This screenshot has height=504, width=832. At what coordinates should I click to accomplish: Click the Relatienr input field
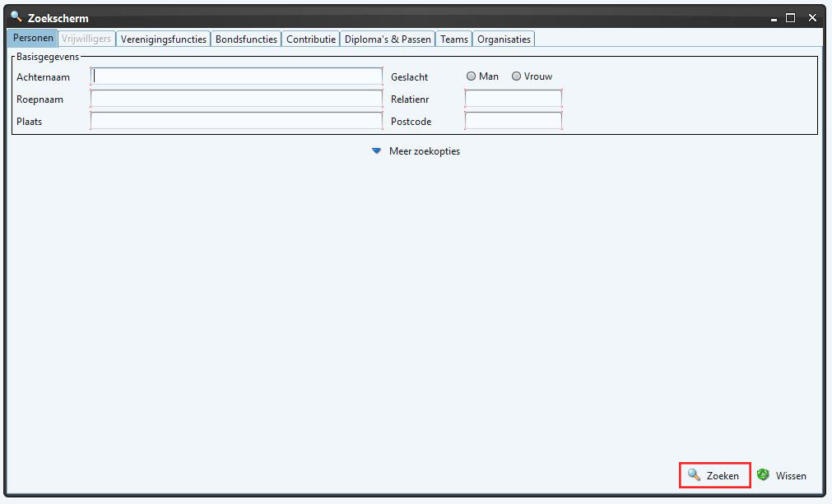coord(513,99)
